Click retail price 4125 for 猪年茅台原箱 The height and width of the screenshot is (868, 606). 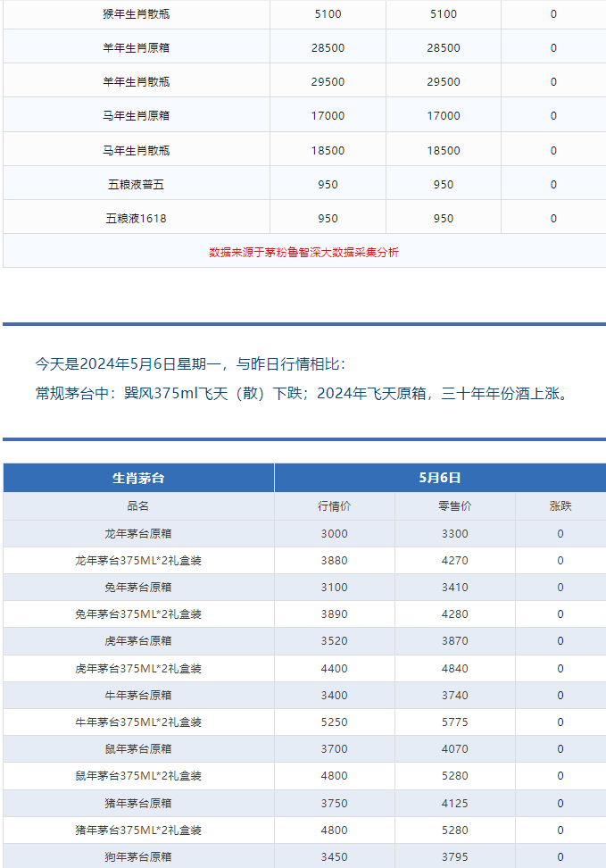[x=455, y=803]
